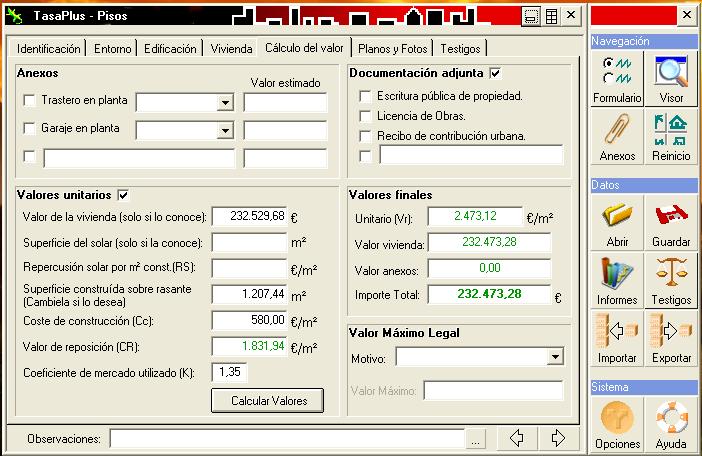Click custom annex description field

[139, 159]
